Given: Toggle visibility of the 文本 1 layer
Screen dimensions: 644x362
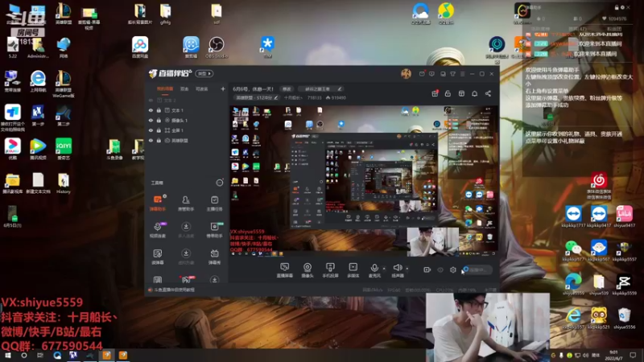Looking at the screenshot, I should (151, 110).
